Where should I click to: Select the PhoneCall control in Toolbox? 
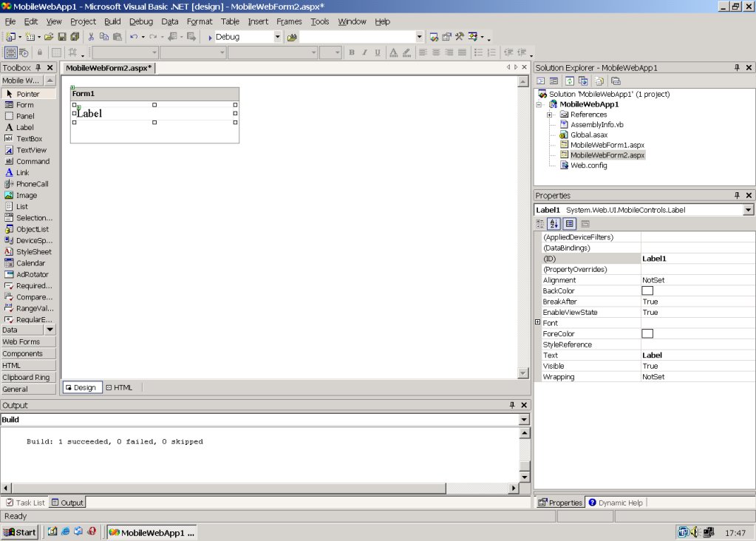point(29,184)
